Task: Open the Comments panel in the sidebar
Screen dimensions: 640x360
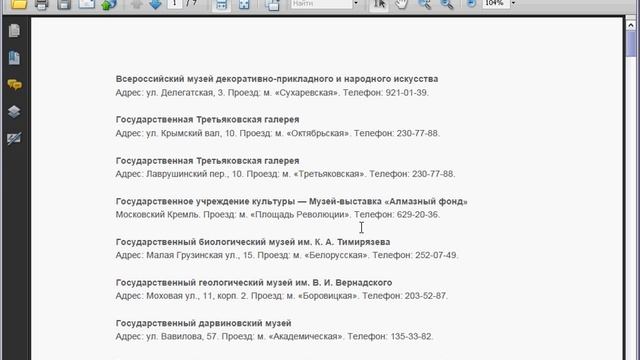Action: coord(14,84)
